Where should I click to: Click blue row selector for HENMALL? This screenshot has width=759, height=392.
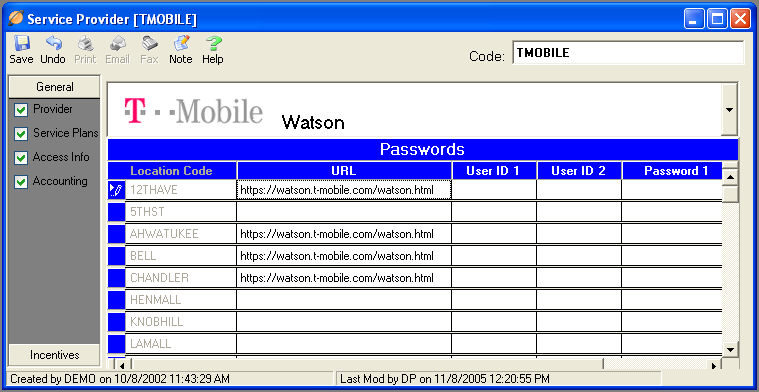click(116, 300)
